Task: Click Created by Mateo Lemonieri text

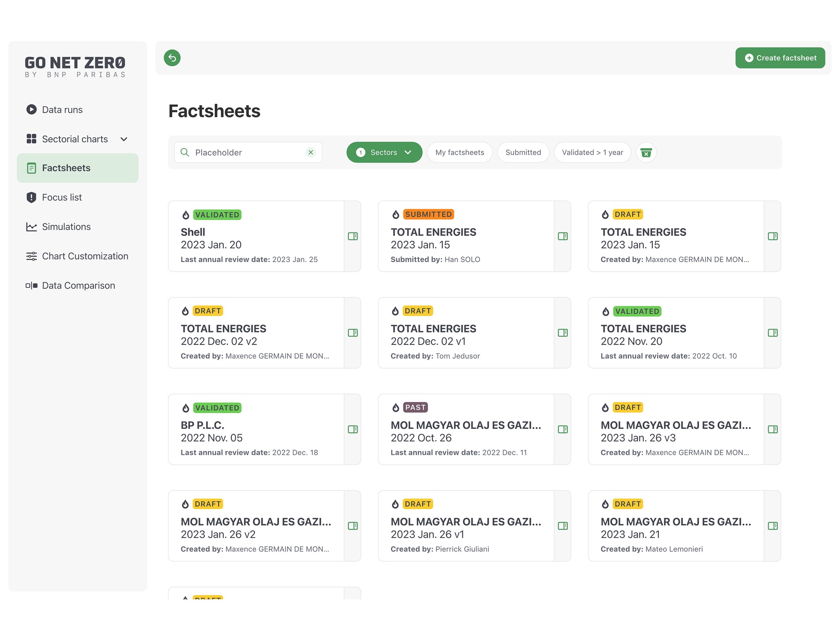Action: [x=652, y=549]
